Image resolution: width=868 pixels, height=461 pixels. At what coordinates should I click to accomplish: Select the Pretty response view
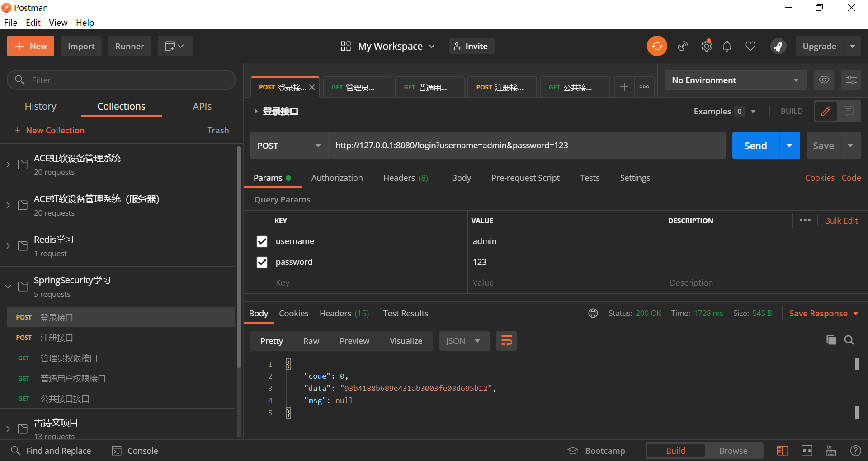point(272,341)
